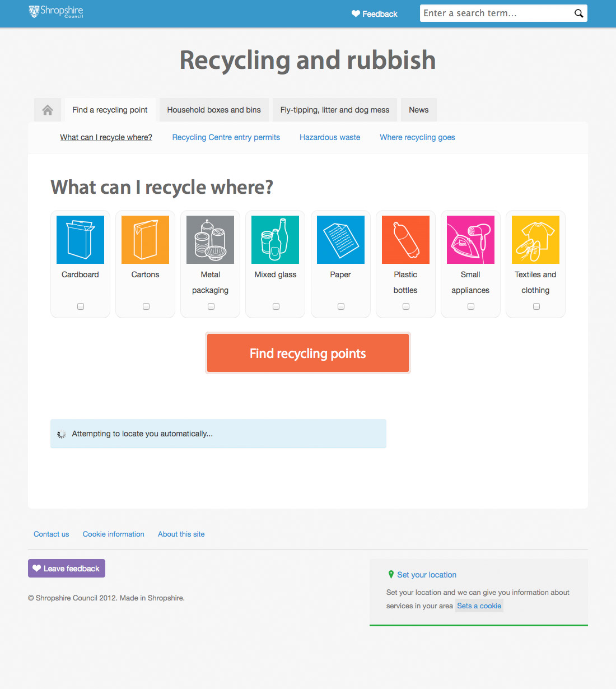Screen dimensions: 616x689
Task: Select the Plastic bottles icon
Action: click(x=405, y=240)
